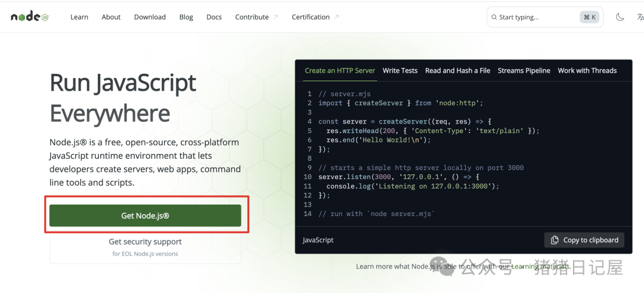Click the Get Node.js® button
Image resolution: width=644 pixels, height=293 pixels.
click(145, 215)
